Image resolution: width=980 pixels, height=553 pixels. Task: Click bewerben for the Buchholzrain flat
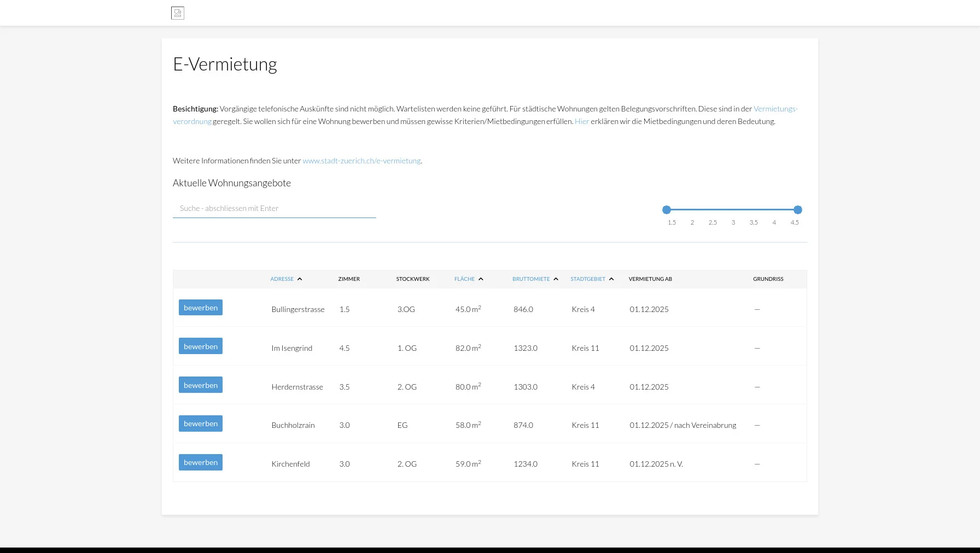coord(200,423)
